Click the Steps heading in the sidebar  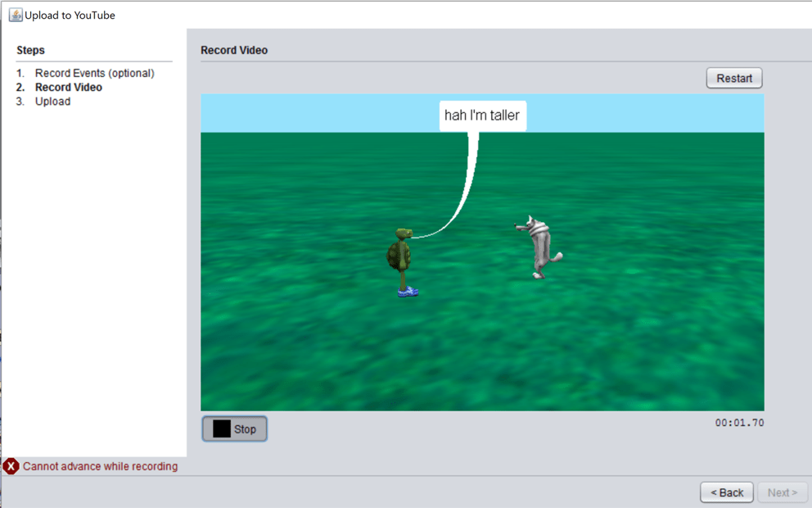click(30, 50)
